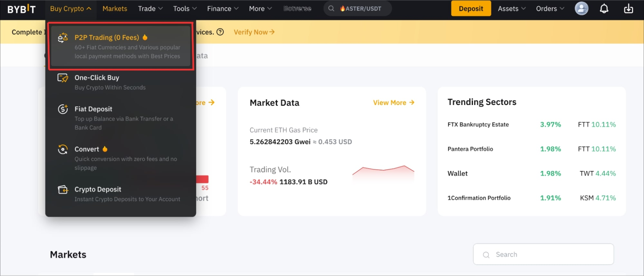This screenshot has height=276, width=644.
Task: Open the Botverse nav item
Action: click(x=297, y=9)
